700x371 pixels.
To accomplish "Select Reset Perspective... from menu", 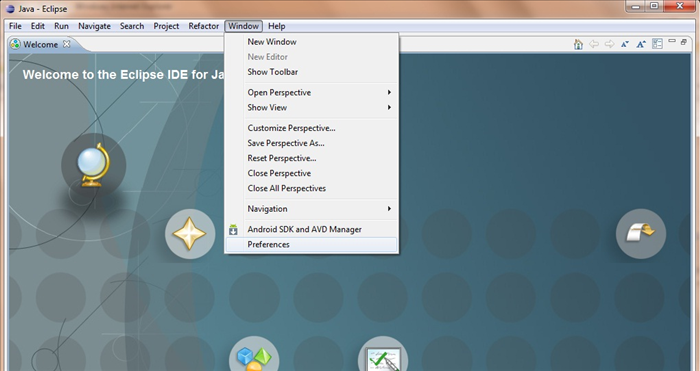I will [x=311, y=158].
